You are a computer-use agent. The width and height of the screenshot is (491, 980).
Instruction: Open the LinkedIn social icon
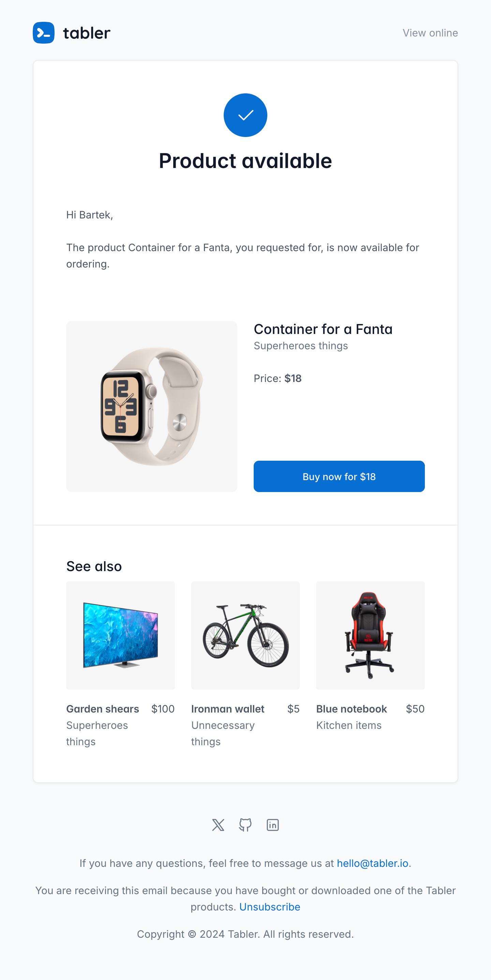tap(273, 825)
